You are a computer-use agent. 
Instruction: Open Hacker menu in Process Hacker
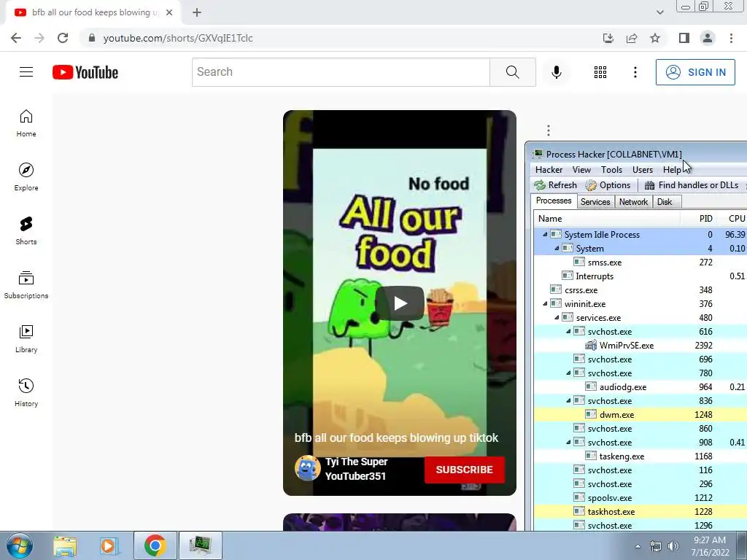549,170
